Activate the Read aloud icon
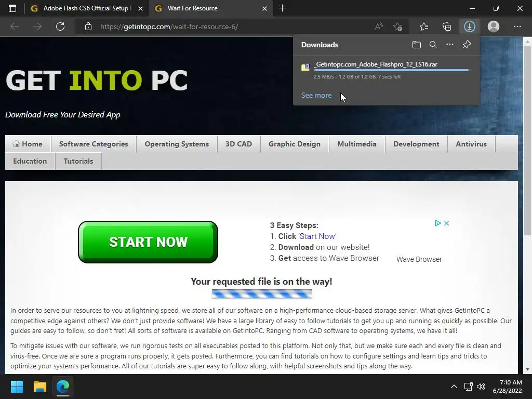Screen dimensions: 532x399 pos(379,26)
